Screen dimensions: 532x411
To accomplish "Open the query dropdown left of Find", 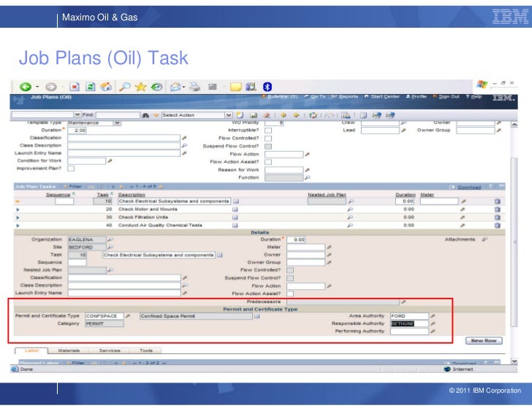I will pos(77,115).
